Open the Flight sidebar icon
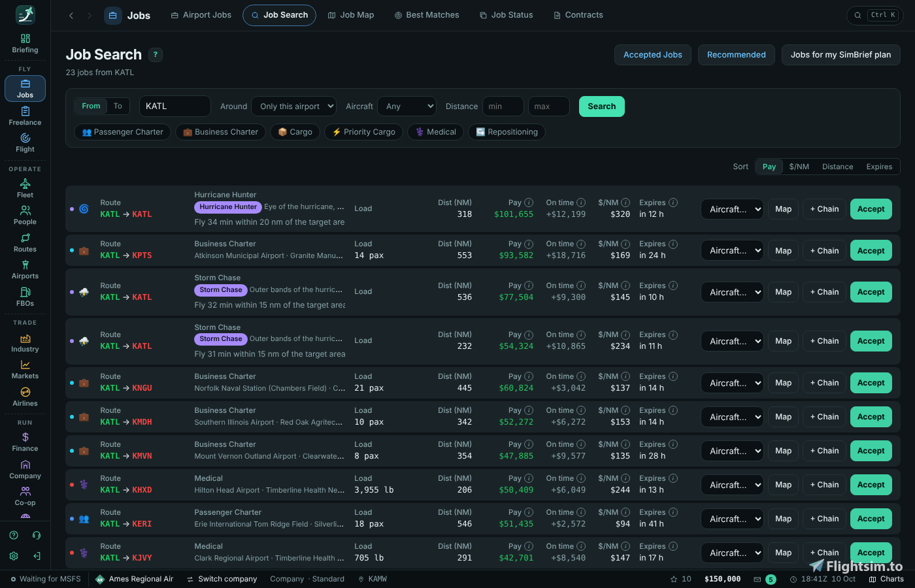Screen dimensions: 915x588 coord(25,142)
